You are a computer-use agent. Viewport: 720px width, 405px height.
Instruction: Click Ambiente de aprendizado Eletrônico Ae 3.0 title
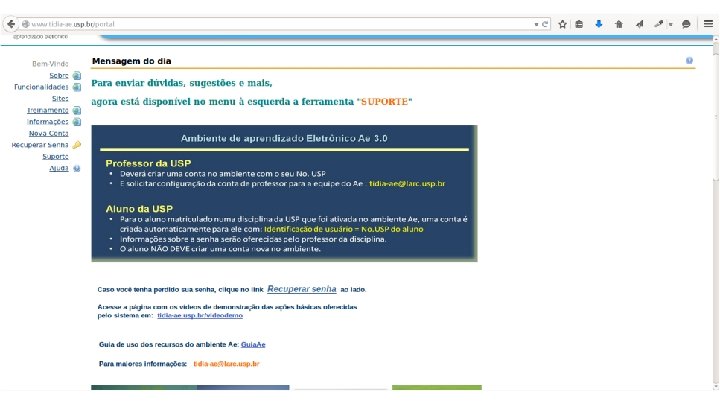click(x=284, y=138)
